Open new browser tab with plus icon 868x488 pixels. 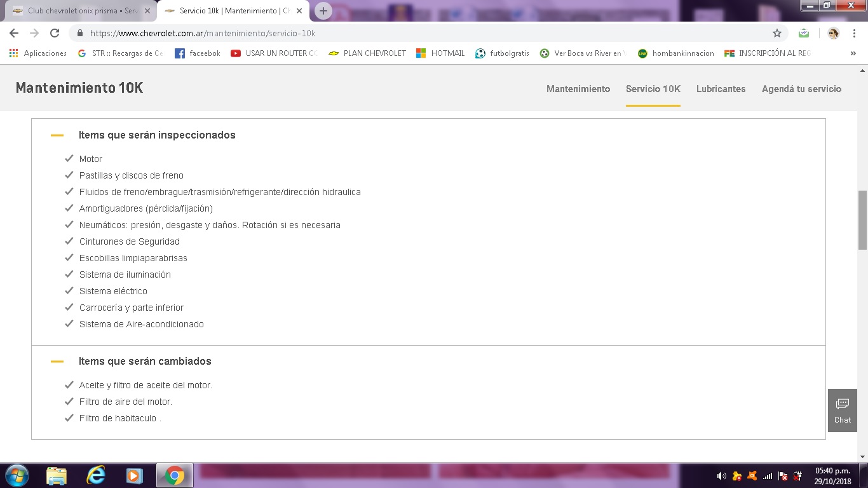coord(323,11)
